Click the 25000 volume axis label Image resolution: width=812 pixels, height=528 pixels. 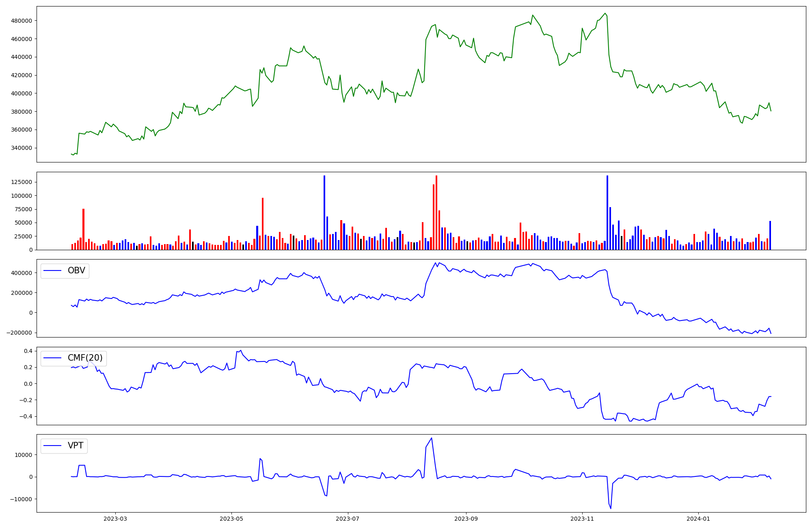click(x=24, y=236)
